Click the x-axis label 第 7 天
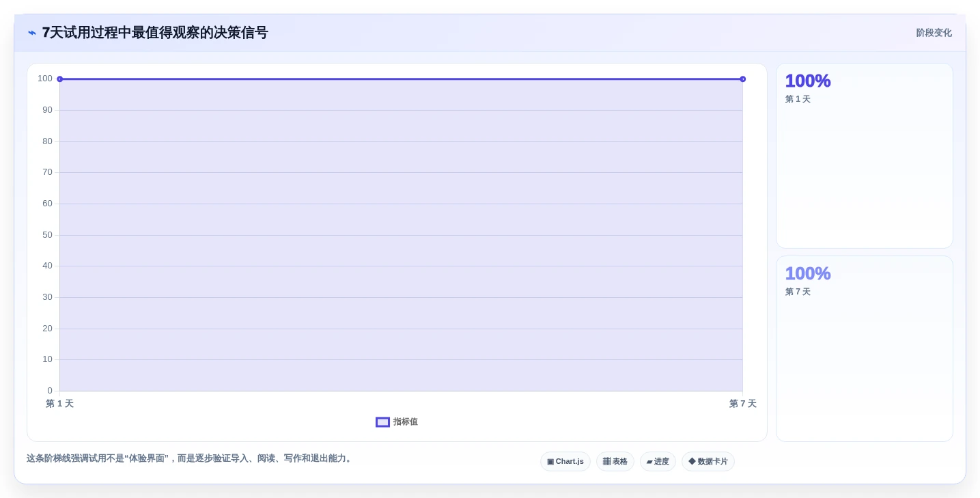Image resolution: width=980 pixels, height=498 pixels. tap(743, 404)
